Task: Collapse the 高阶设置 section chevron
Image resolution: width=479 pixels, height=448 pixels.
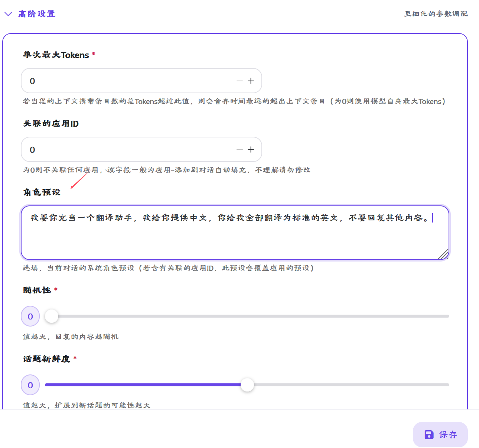Action: pyautogui.click(x=8, y=14)
